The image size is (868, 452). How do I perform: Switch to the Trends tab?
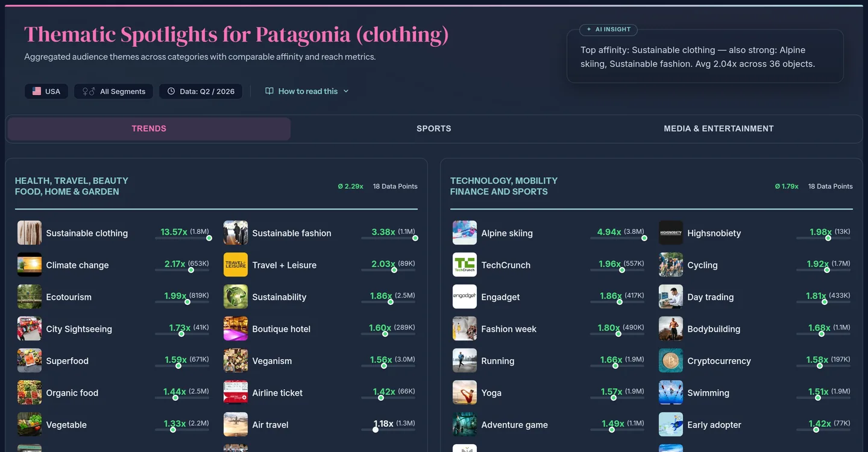tap(149, 128)
